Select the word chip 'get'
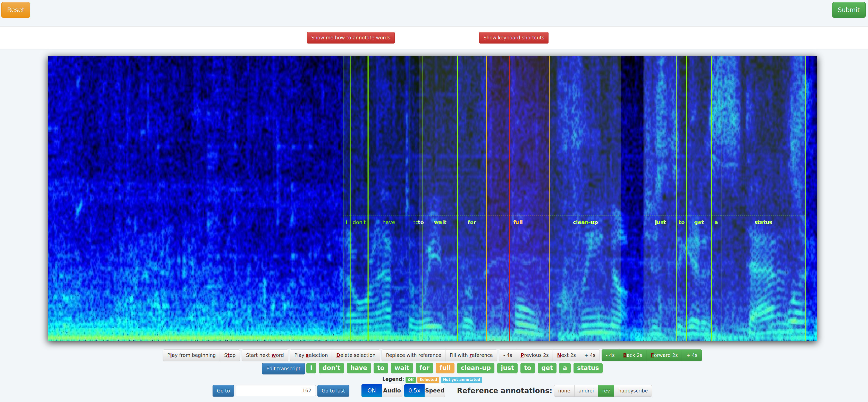868x402 pixels. click(547, 368)
